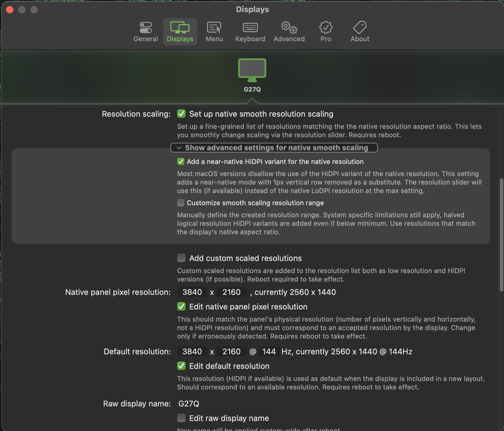Screen dimensions: 504x431
Task: Go to the Advanced tab
Action: (289, 32)
